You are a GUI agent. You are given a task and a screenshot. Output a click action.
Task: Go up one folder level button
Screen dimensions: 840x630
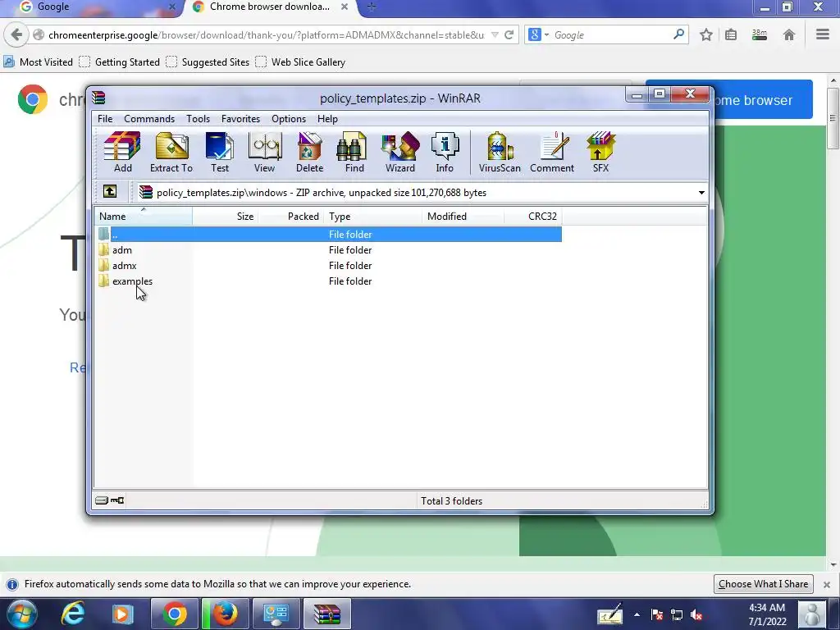click(x=110, y=191)
